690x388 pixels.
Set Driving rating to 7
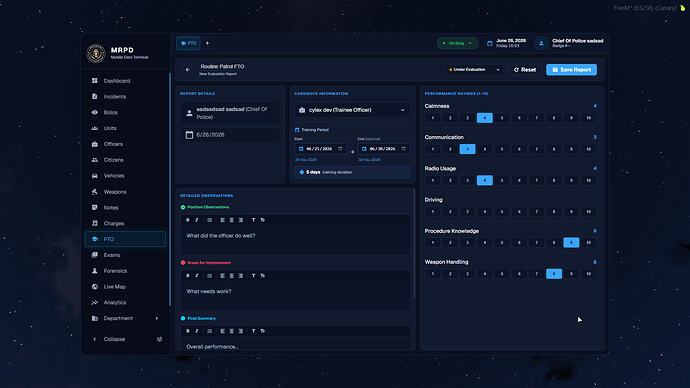coord(536,212)
